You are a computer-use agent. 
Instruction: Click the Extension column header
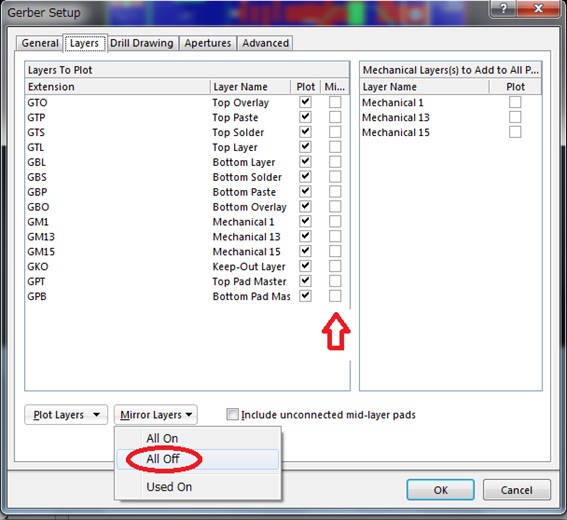118,87
